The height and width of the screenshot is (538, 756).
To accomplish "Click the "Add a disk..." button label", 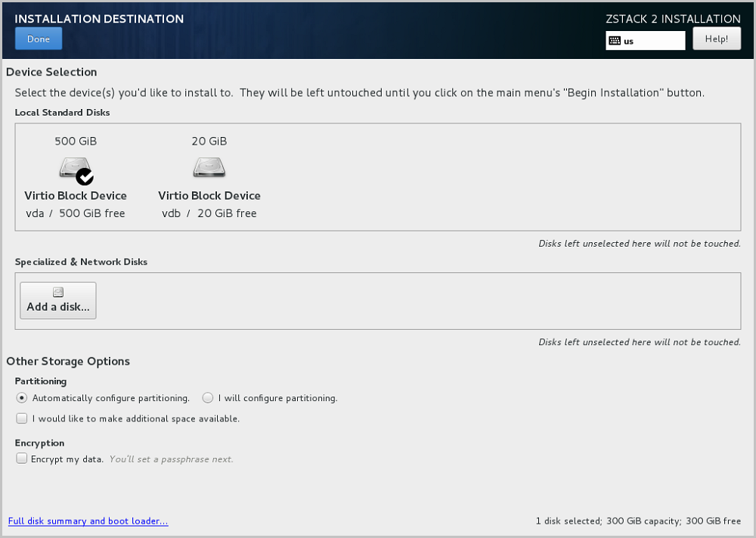I will (58, 307).
